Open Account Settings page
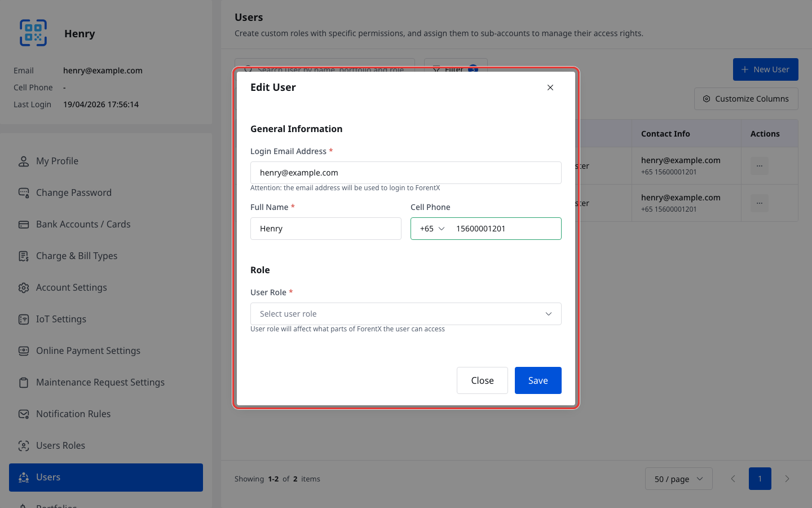 (106, 288)
